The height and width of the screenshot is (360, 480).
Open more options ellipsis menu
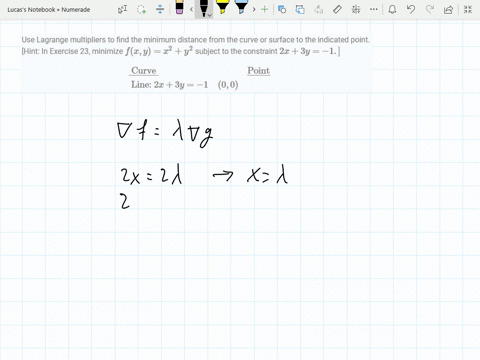click(374, 9)
